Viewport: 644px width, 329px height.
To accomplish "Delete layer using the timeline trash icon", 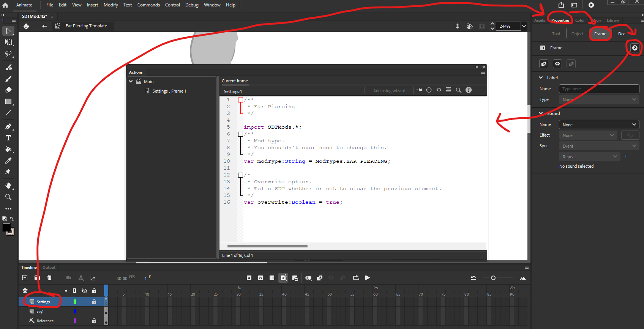I will coord(49,278).
